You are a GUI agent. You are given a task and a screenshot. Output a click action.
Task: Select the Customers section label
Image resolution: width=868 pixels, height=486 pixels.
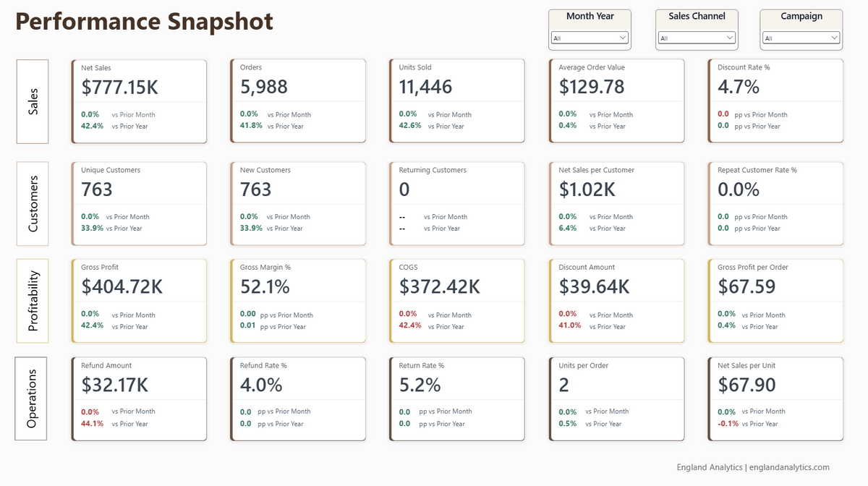[33, 203]
